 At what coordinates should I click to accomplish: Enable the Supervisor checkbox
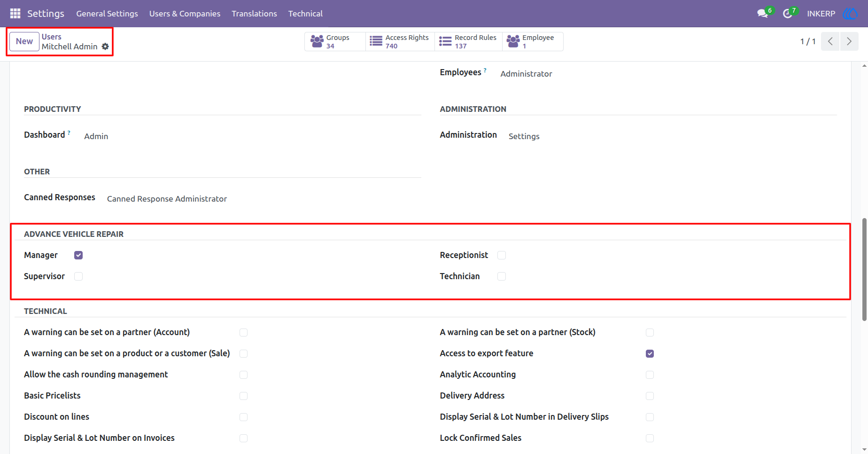click(78, 276)
